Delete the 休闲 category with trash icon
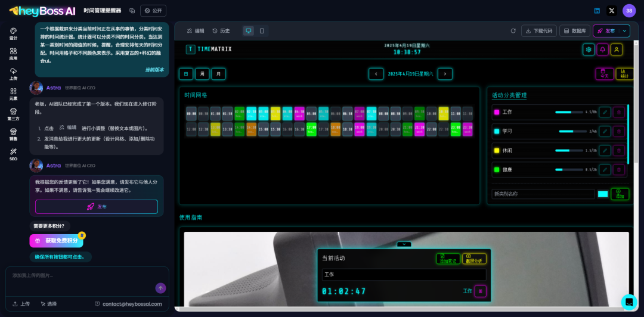 click(618, 150)
